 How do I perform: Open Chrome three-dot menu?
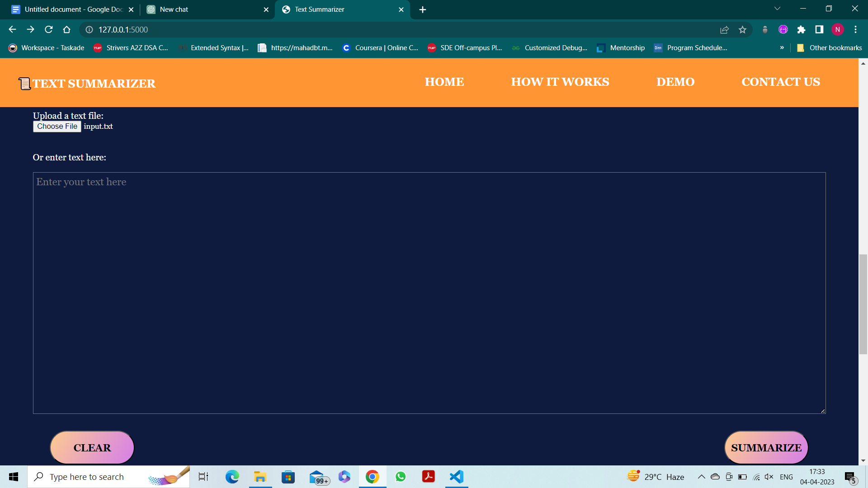click(855, 30)
